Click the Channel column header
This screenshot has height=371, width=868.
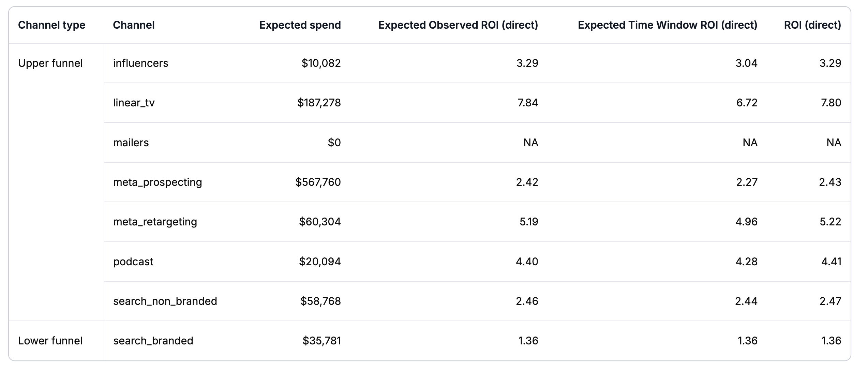pyautogui.click(x=134, y=25)
